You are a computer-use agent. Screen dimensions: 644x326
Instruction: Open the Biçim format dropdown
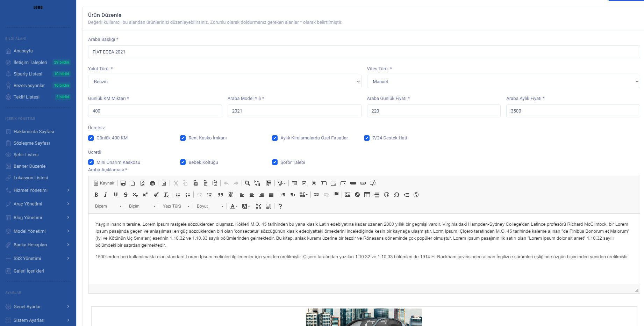[142, 206]
